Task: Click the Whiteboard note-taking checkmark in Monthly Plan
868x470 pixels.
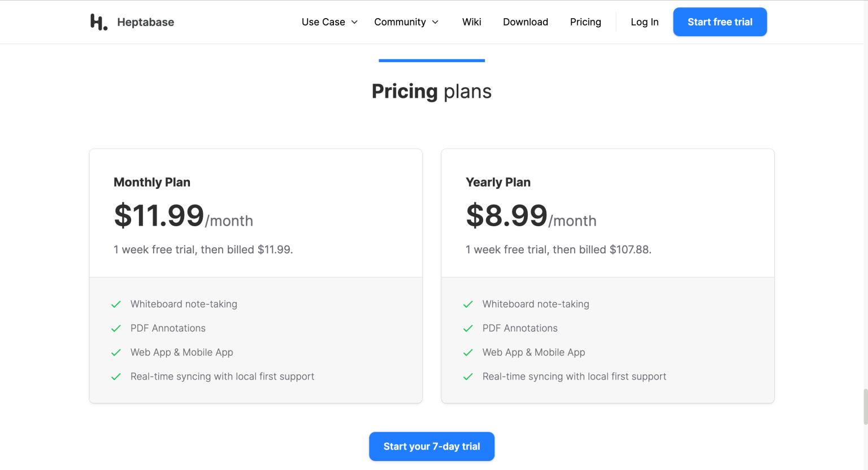Action: [x=116, y=304]
